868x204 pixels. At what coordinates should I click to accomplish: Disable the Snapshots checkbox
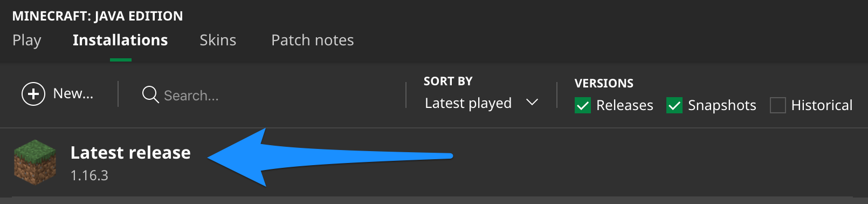pos(674,105)
